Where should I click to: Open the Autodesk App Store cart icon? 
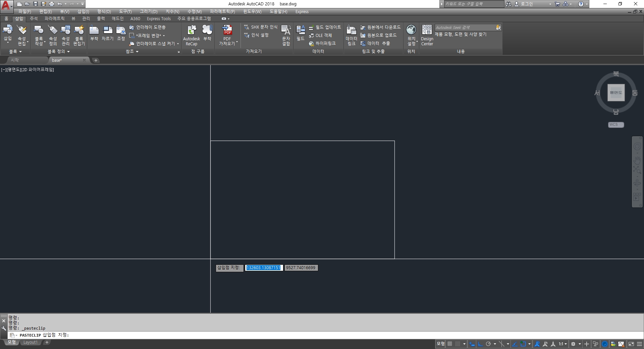tap(557, 4)
